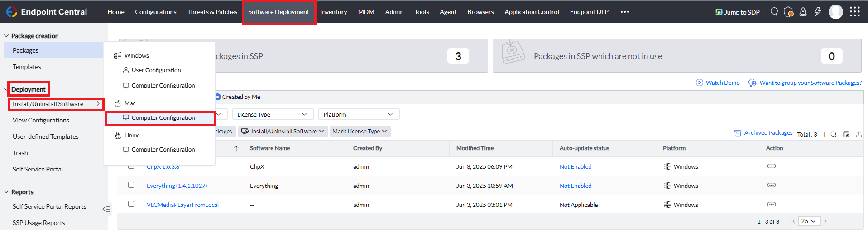Click the export upload arrow icon
The width and height of the screenshot is (868, 230).
pyautogui.click(x=859, y=134)
